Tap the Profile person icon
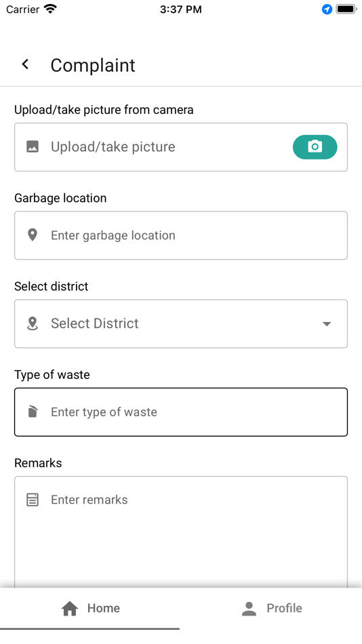The height and width of the screenshot is (644, 362). [249, 608]
